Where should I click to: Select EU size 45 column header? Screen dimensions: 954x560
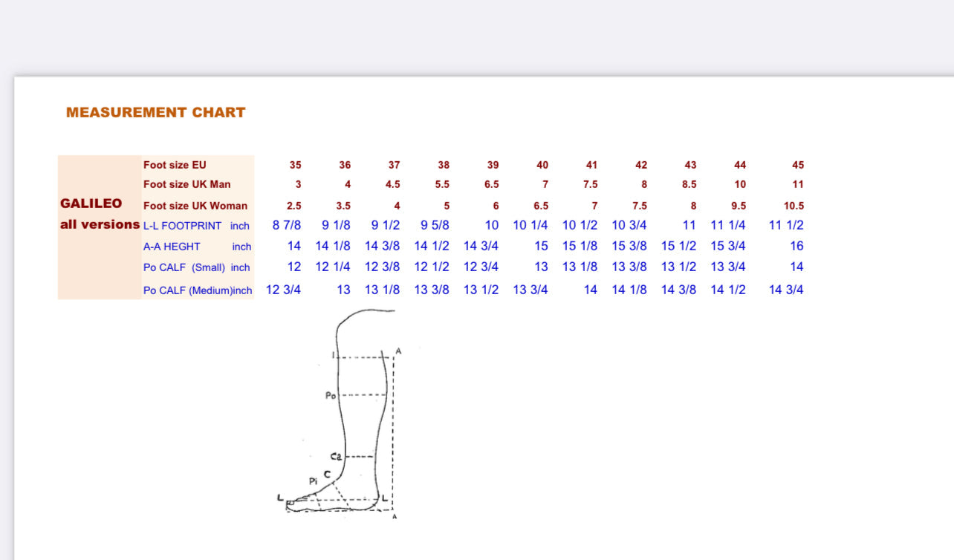[x=798, y=165]
